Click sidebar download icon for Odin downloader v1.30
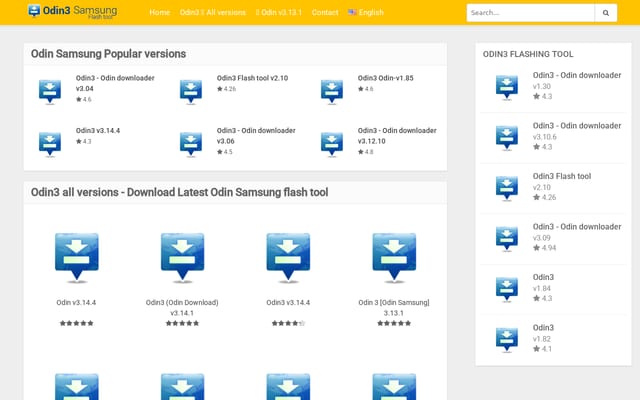Viewport: 640px width, 400px height. click(507, 87)
